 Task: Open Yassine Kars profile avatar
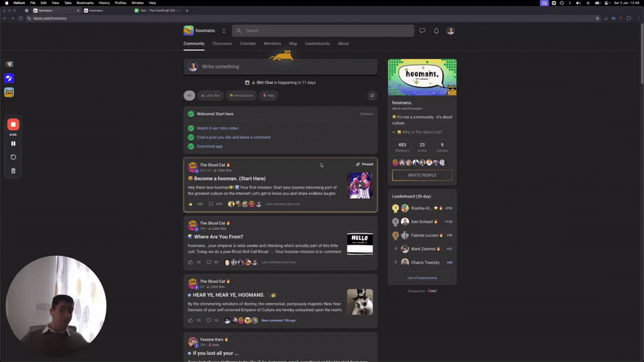click(192, 341)
